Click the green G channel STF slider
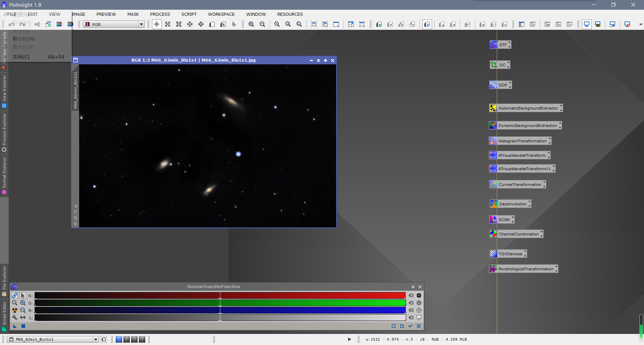This screenshot has width=644, height=345. pos(220,303)
